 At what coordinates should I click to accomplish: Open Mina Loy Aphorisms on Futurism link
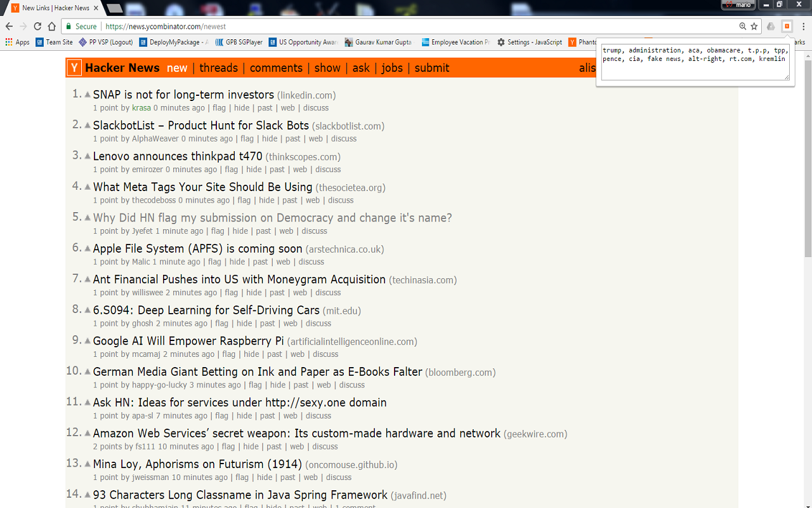[197, 464]
